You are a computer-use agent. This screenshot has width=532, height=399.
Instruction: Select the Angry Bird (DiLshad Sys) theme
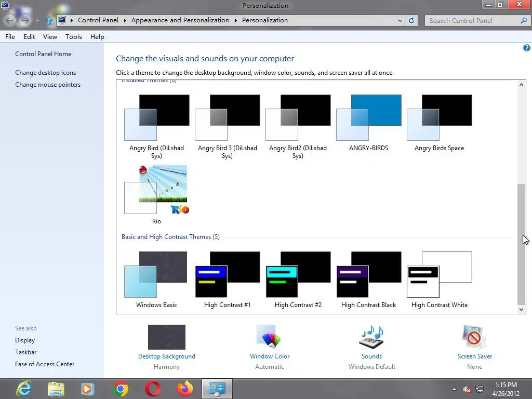[156, 126]
